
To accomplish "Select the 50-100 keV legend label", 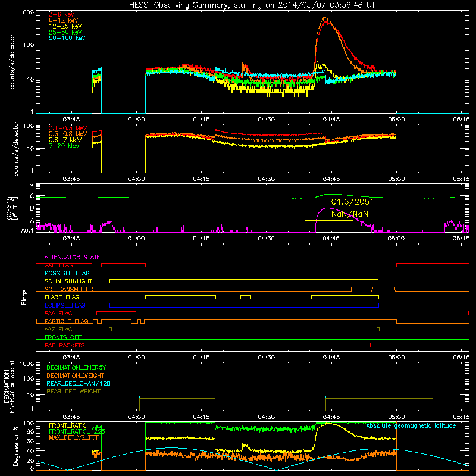I will point(67,38).
